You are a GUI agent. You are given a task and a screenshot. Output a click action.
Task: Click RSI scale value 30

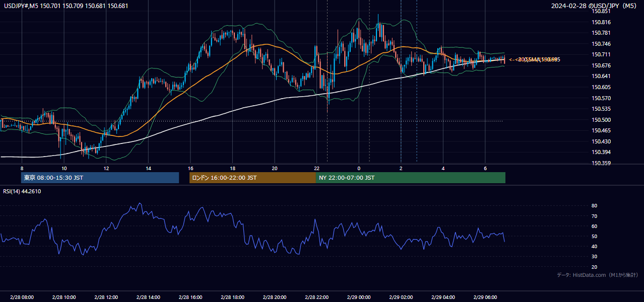point(595,257)
